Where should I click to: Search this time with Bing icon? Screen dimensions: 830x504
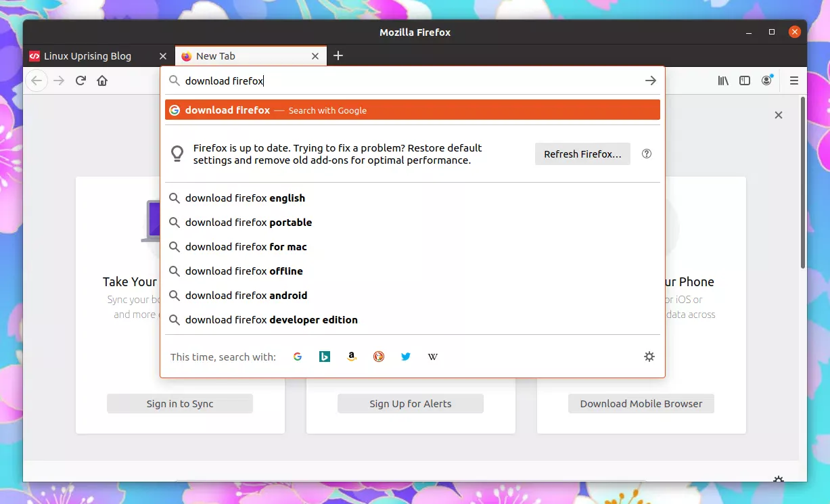(325, 357)
